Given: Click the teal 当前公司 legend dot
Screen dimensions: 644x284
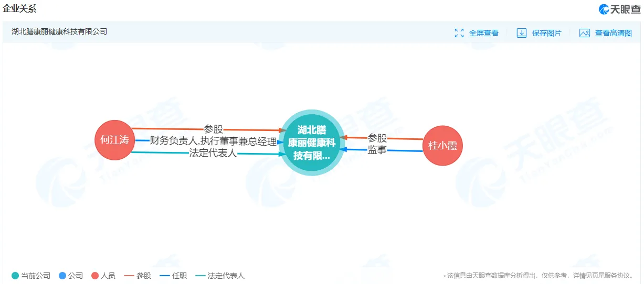Looking at the screenshot, I should pos(15,276).
